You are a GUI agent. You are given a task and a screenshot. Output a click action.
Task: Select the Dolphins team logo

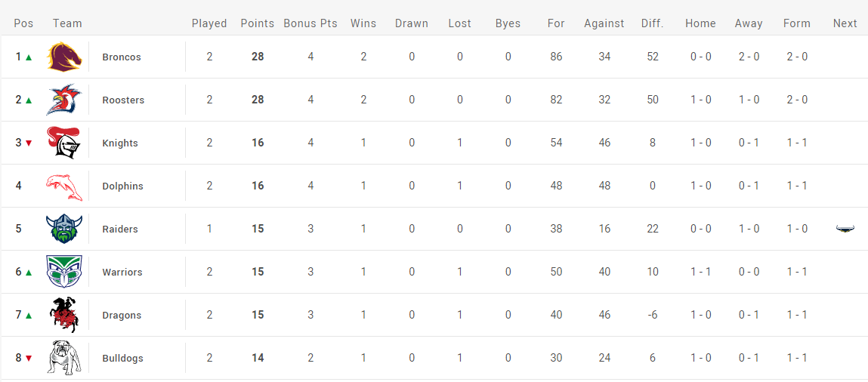pyautogui.click(x=64, y=186)
